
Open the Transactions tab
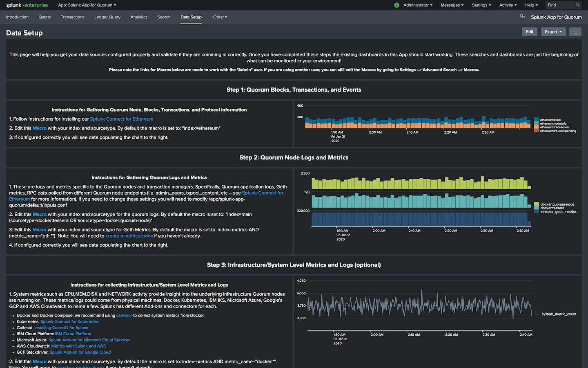[73, 17]
